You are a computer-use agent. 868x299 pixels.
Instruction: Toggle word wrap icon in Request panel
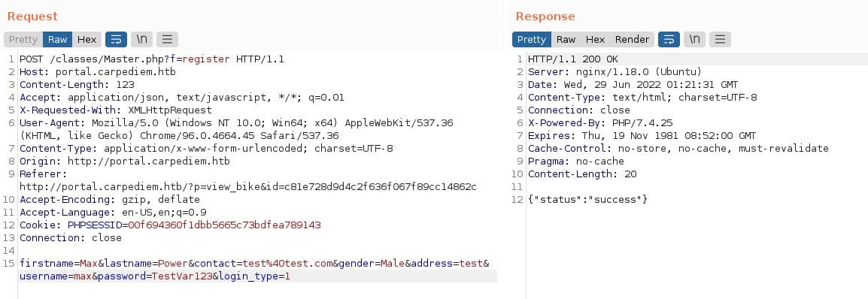[117, 39]
